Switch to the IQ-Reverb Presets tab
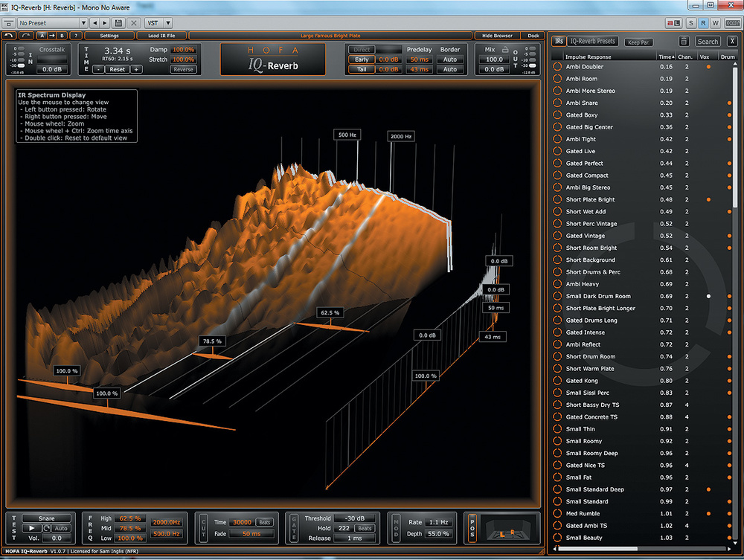 [593, 41]
